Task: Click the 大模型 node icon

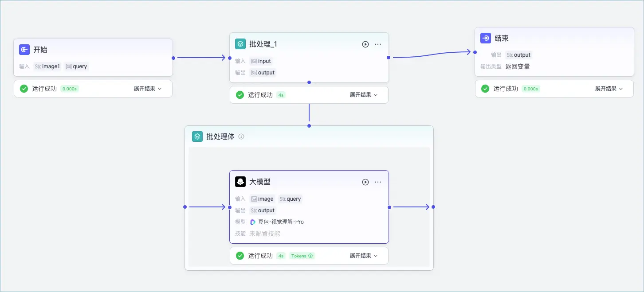Action: pos(240,182)
